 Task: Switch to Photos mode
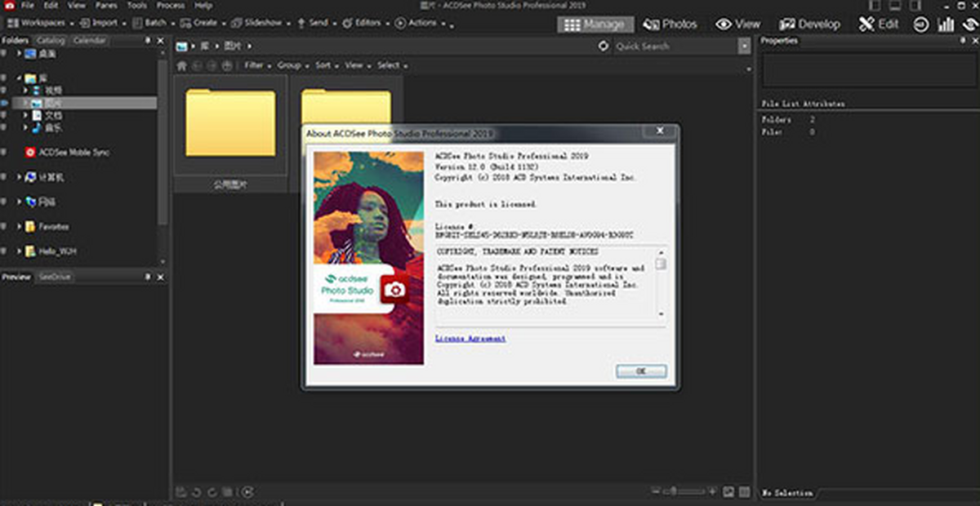tap(670, 24)
